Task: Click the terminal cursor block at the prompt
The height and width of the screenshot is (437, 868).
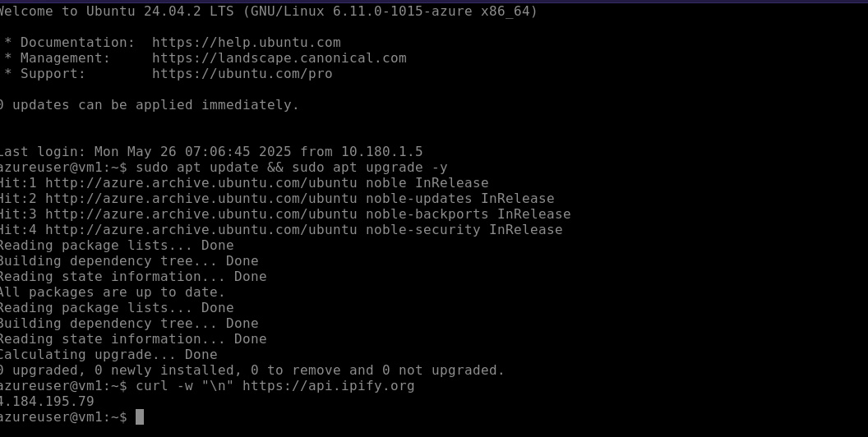Action: click(140, 417)
